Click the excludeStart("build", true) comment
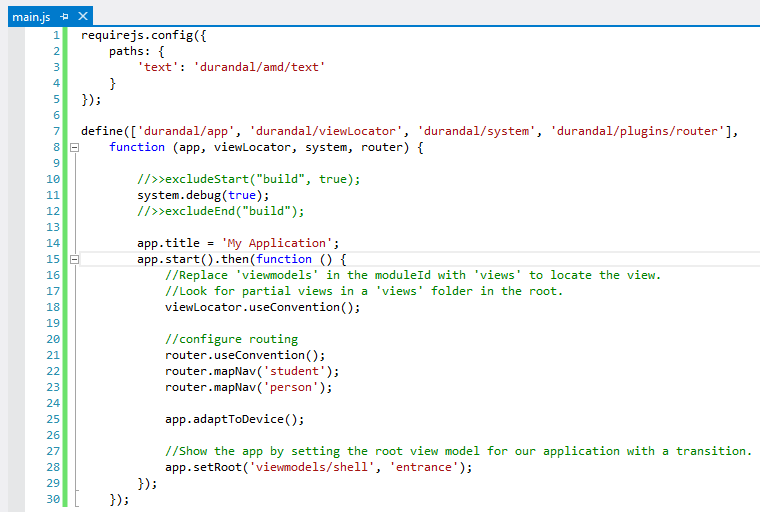This screenshot has width=760, height=512. click(x=249, y=179)
